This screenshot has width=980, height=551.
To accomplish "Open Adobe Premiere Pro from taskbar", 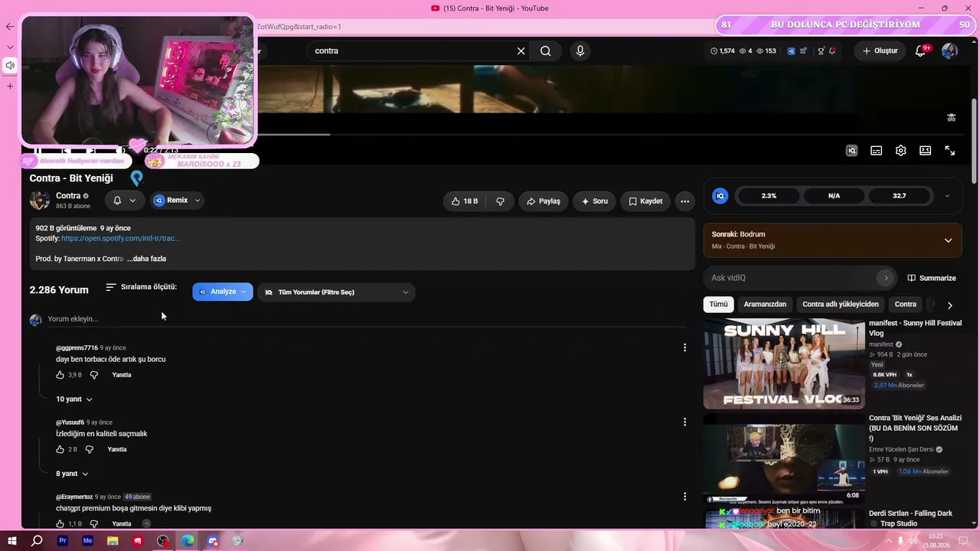I will tap(63, 541).
